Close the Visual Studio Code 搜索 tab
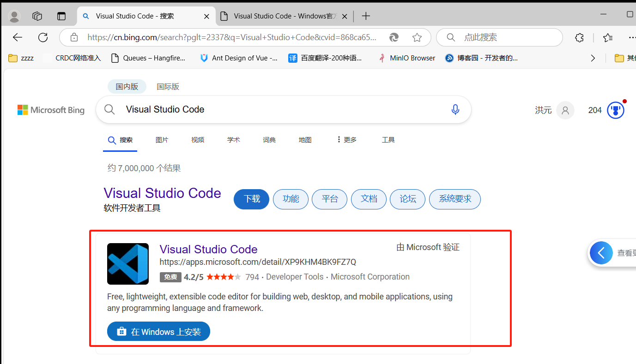This screenshot has height=364, width=636. click(206, 16)
